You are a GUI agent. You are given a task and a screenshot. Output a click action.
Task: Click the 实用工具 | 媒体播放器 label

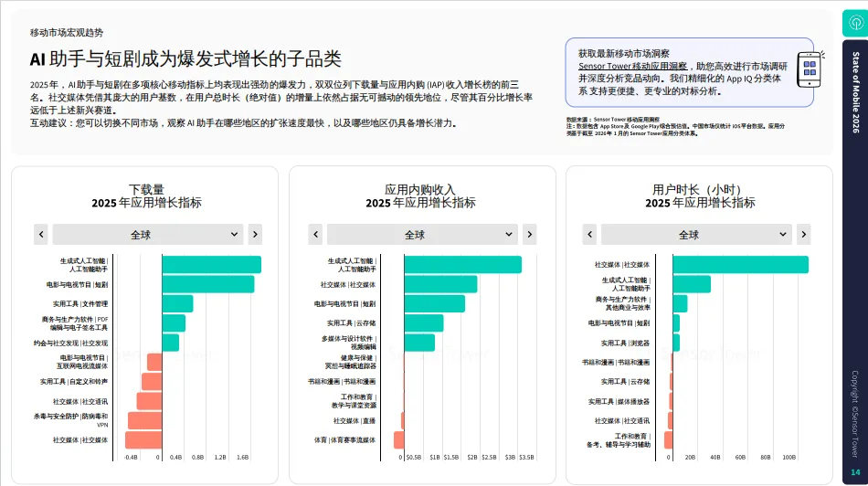(x=619, y=402)
